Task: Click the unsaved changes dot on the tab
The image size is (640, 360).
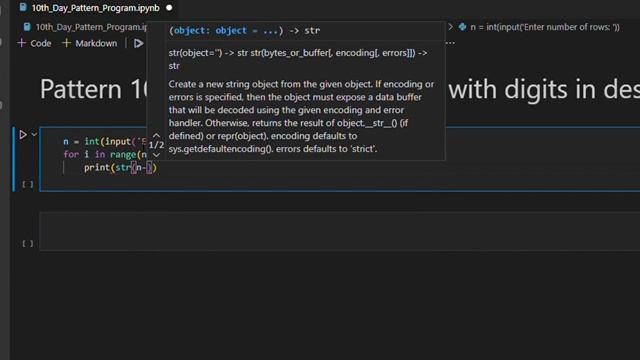Action: point(169,8)
